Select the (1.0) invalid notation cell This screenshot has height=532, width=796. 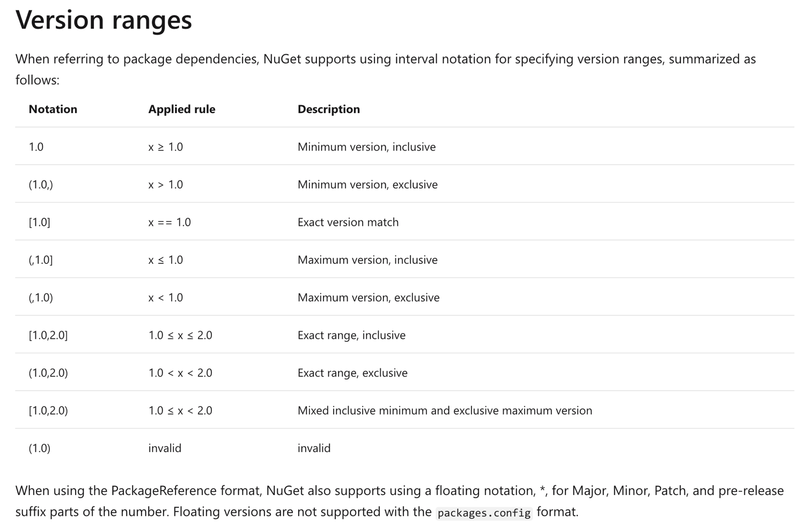[40, 448]
